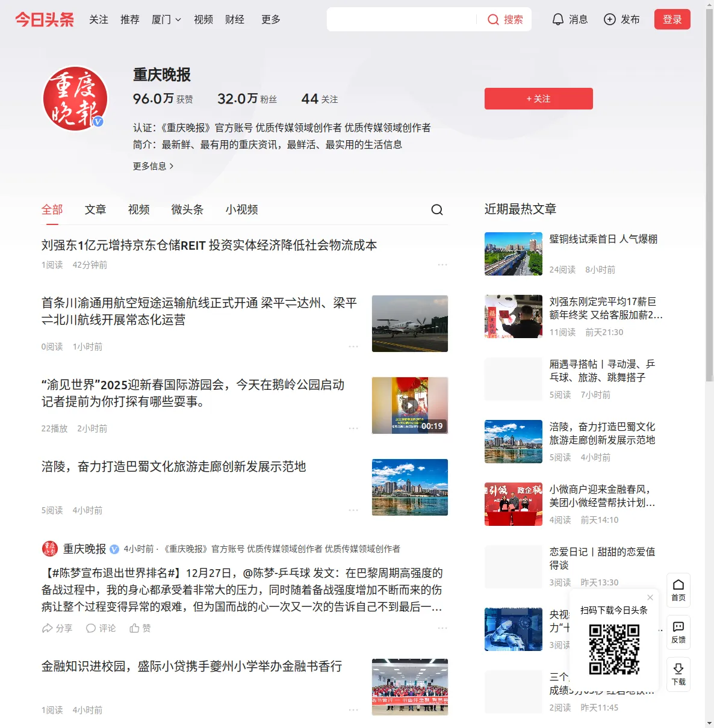Click the 搜索 button text
714x728 pixels.
point(514,19)
